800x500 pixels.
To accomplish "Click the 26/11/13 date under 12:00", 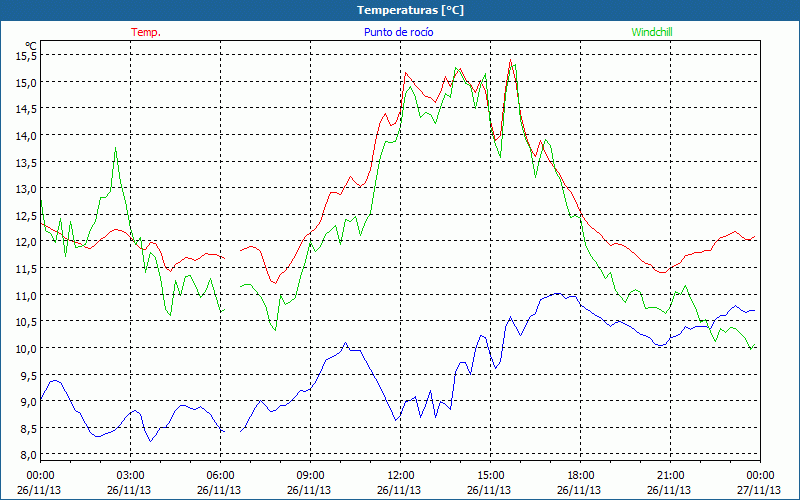I will tap(399, 490).
